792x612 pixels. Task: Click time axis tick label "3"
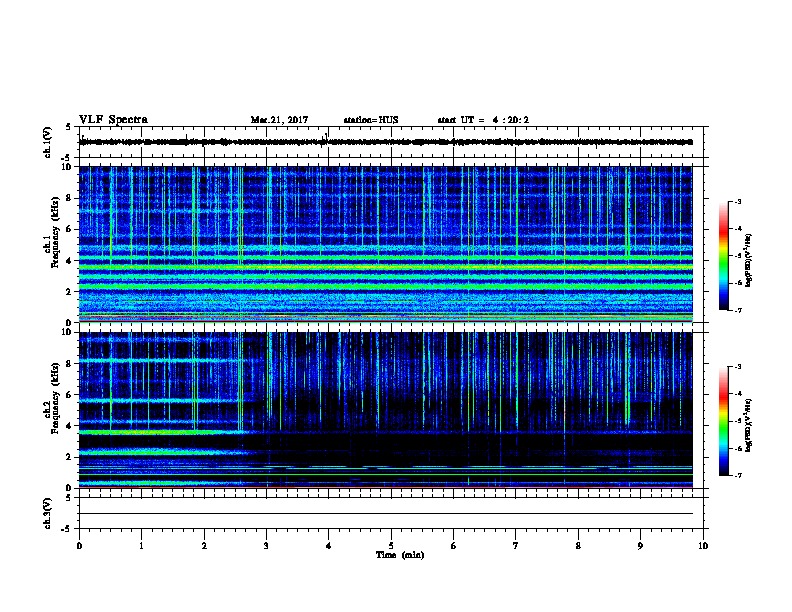(x=266, y=546)
